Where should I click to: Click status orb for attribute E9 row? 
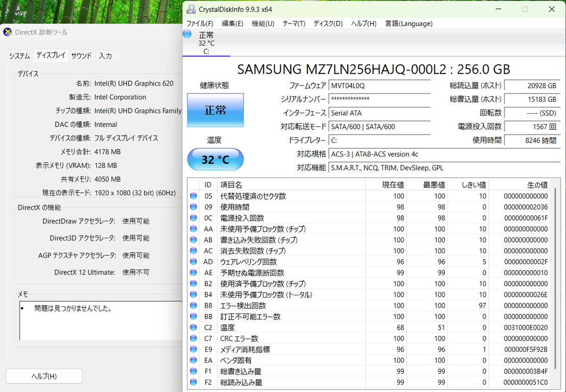click(193, 350)
